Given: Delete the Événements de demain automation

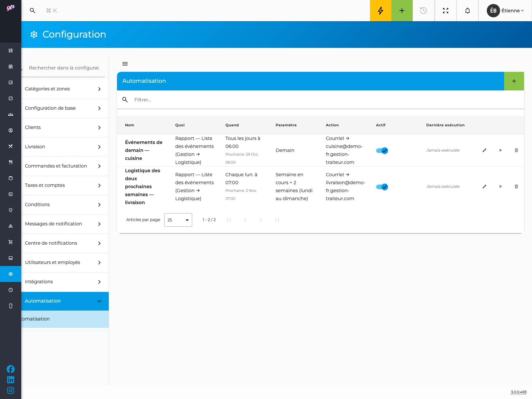Looking at the screenshot, I should pos(516,150).
